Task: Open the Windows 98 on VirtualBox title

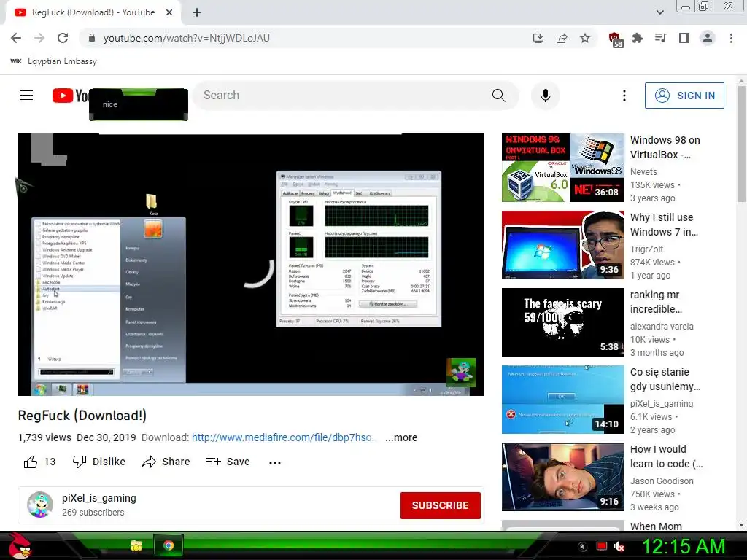Action: (x=665, y=147)
